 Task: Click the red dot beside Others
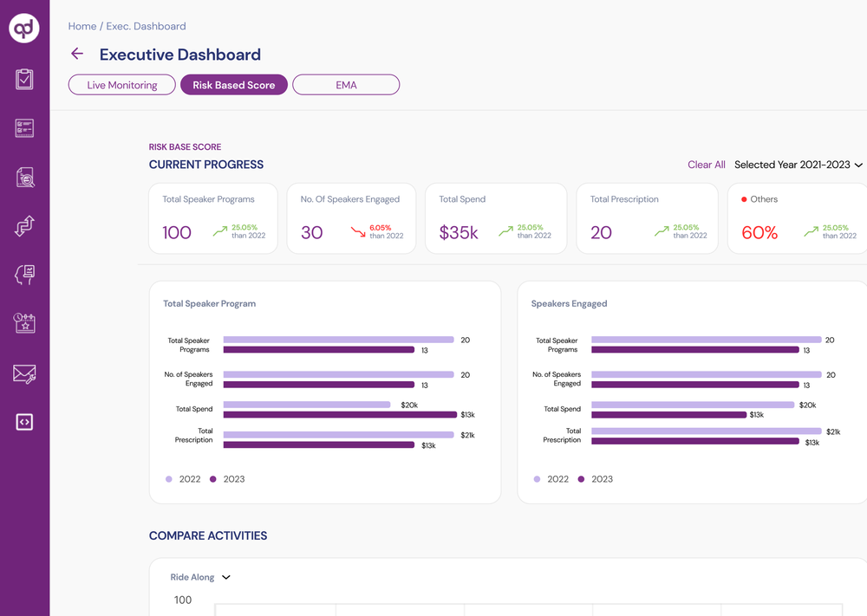pyautogui.click(x=744, y=199)
